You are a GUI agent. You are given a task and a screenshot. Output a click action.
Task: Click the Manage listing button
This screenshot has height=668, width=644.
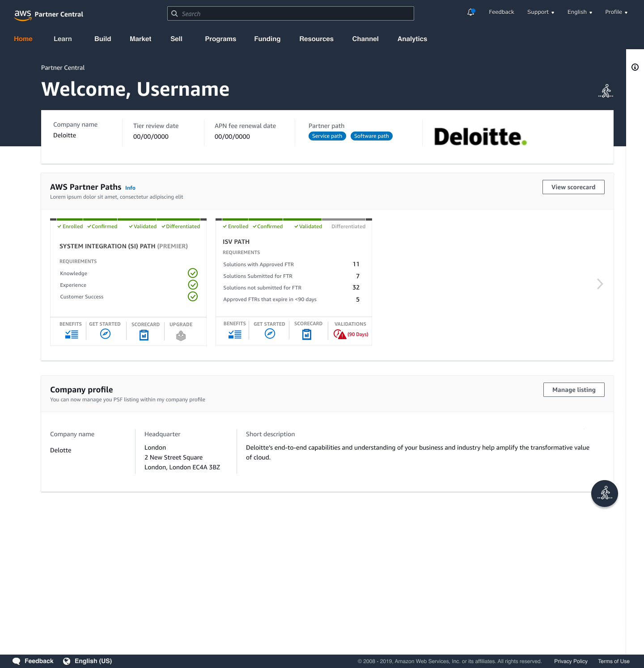574,390
